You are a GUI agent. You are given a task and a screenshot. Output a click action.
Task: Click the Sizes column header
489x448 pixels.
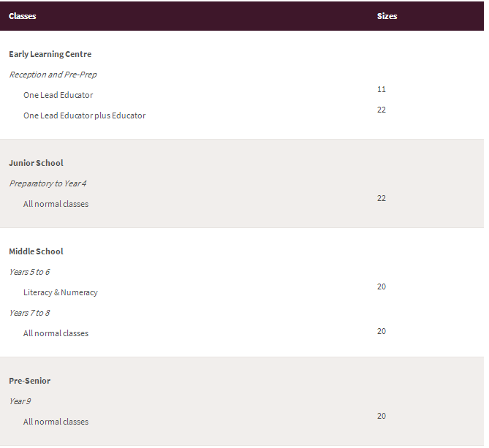pyautogui.click(x=387, y=16)
